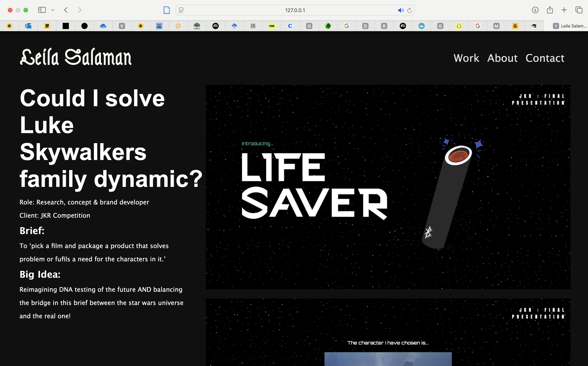Switch to the yellow Miro tab
This screenshot has width=588, height=366.
click(x=47, y=26)
